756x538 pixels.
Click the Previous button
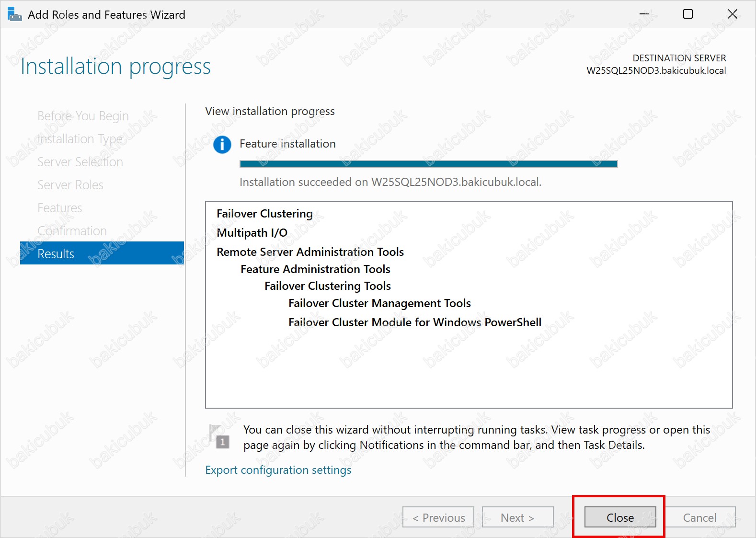pos(438,517)
